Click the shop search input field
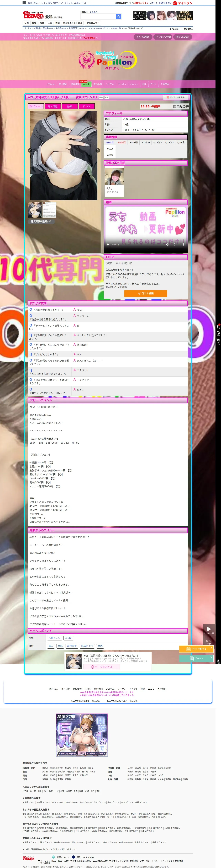 pyautogui.click(x=98, y=16)
